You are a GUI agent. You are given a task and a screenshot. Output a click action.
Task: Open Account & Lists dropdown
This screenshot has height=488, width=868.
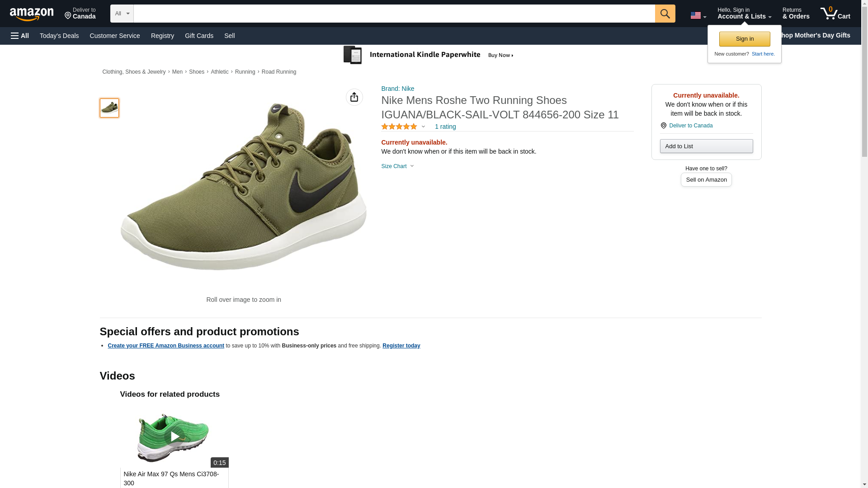[x=744, y=14]
